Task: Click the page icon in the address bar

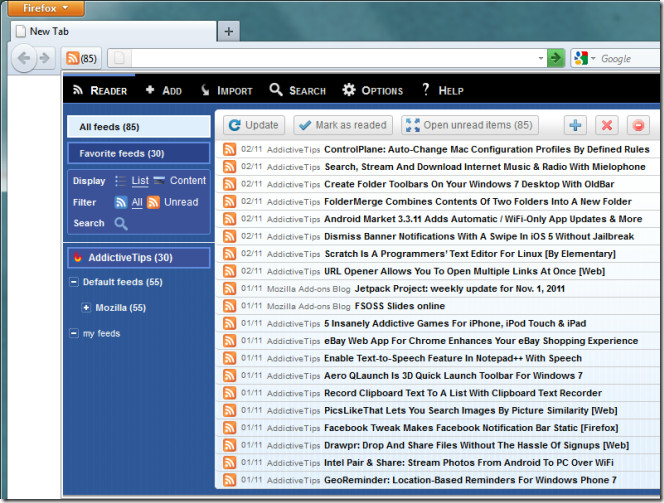Action: pos(119,58)
